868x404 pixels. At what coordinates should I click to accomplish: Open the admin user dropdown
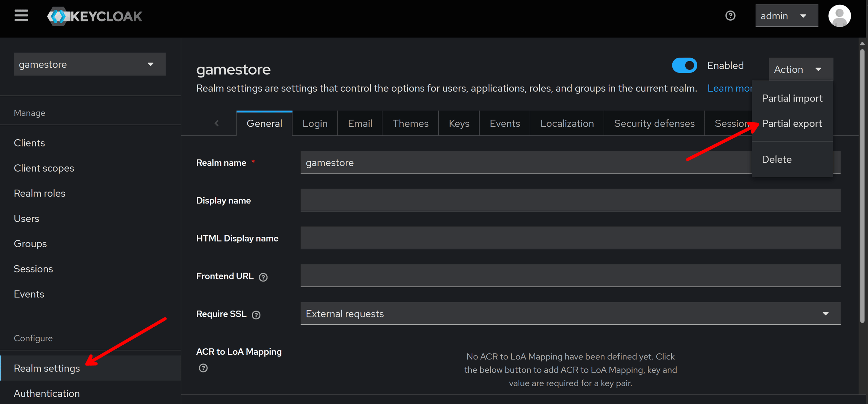(786, 16)
